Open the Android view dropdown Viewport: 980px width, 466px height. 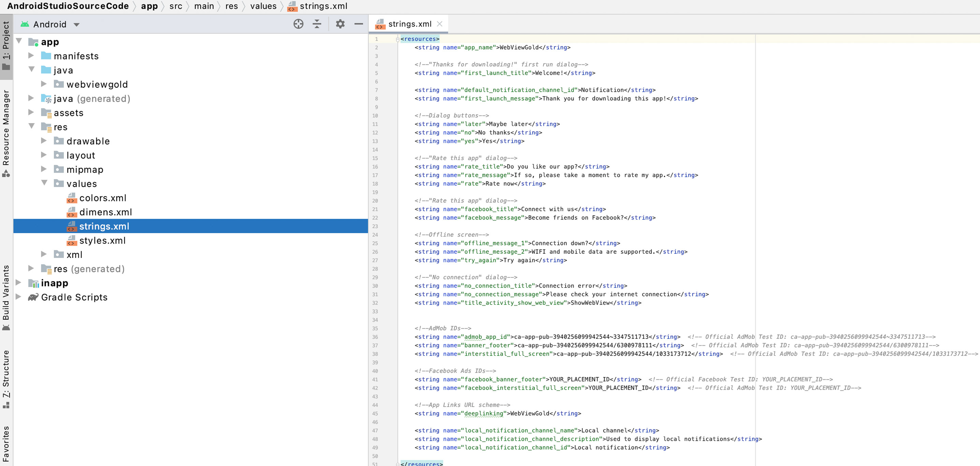click(x=76, y=25)
